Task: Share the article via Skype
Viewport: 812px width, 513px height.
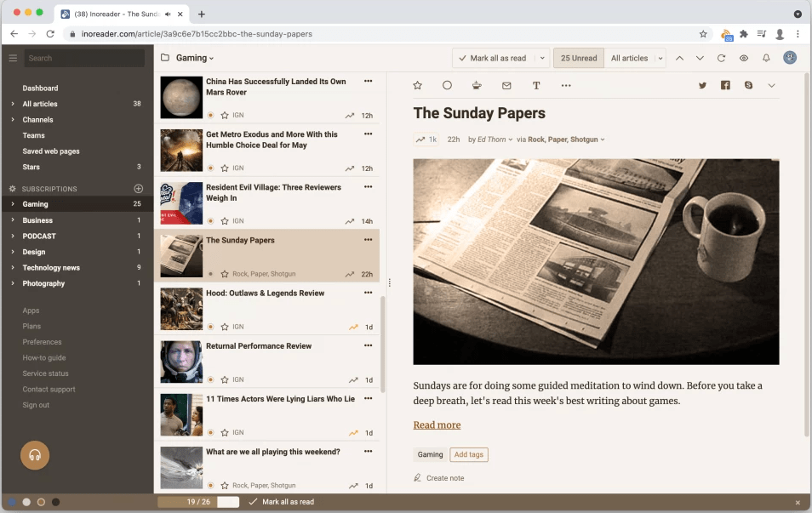Action: click(748, 85)
